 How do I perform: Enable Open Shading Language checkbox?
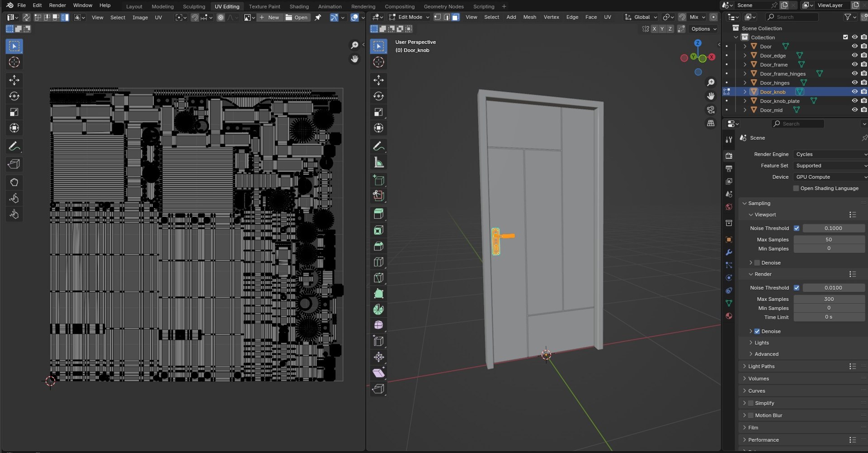(796, 188)
